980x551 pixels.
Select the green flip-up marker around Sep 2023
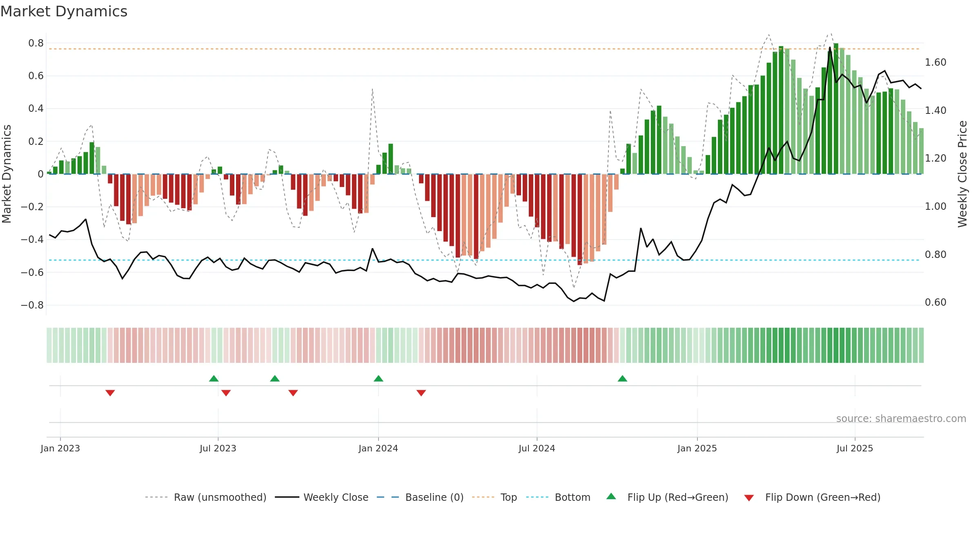(x=275, y=378)
